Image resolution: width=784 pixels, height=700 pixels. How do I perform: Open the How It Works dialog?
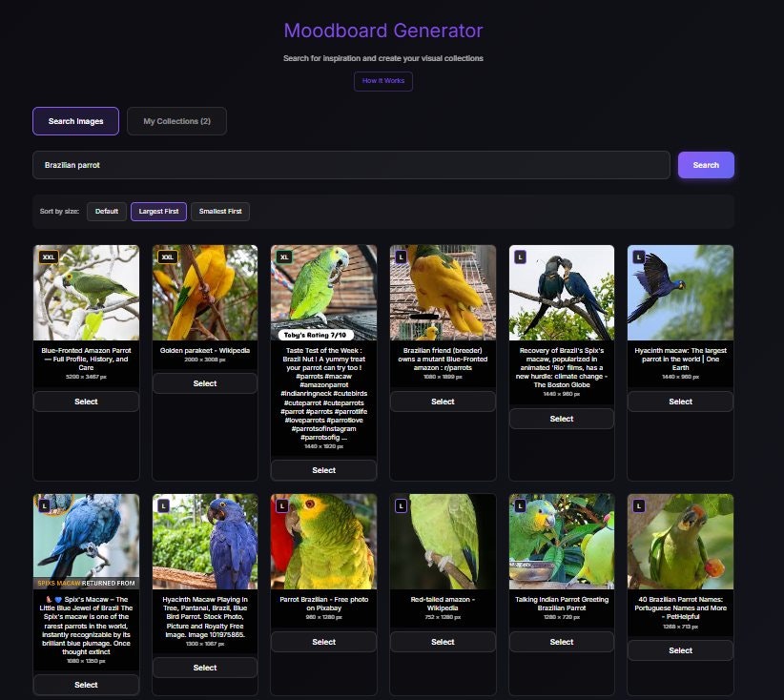tap(382, 81)
